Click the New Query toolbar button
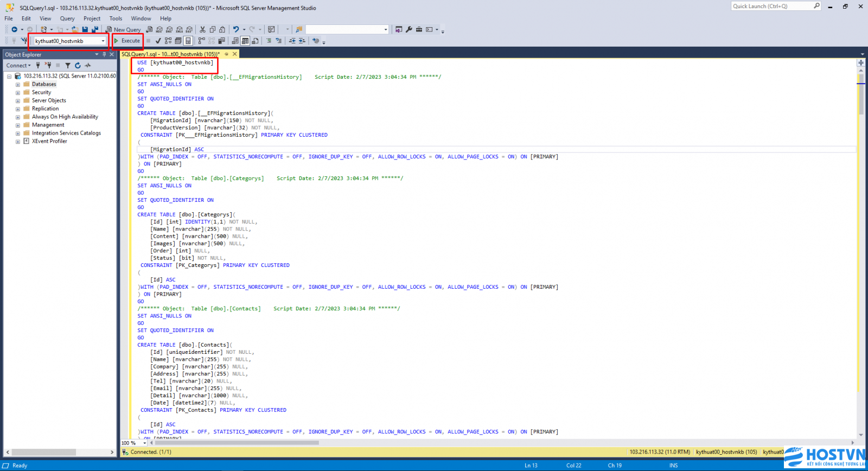 pos(124,29)
